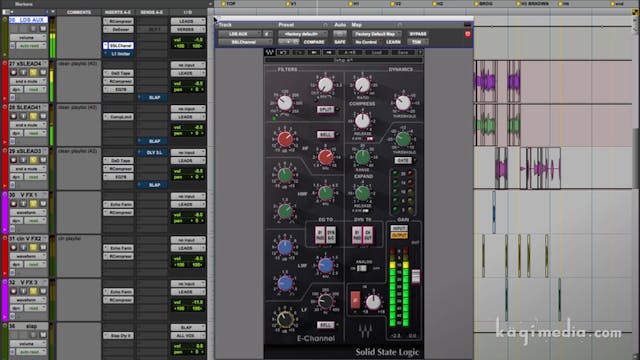Toggle EQ TO DYN S/C switch
The height and width of the screenshot is (360, 640).
331,236
